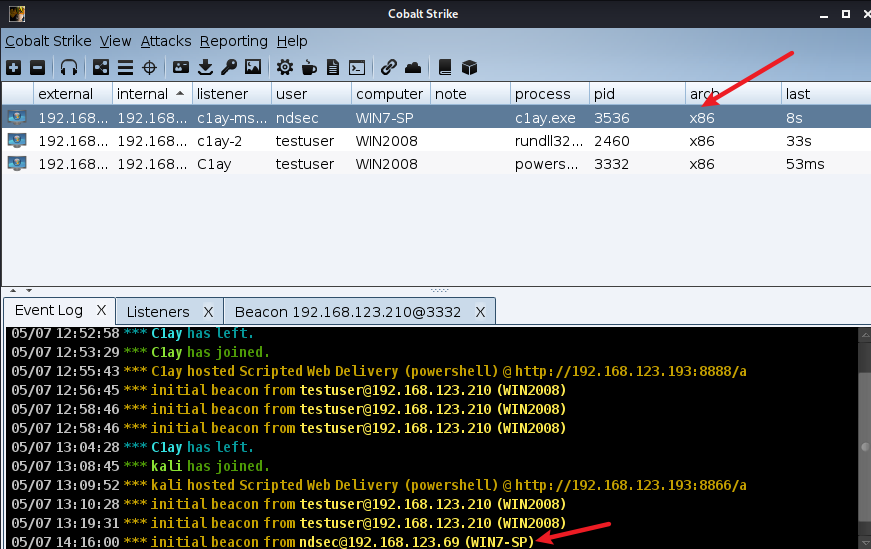
Task: Open Screenshots via the picture icon
Action: coord(253,68)
